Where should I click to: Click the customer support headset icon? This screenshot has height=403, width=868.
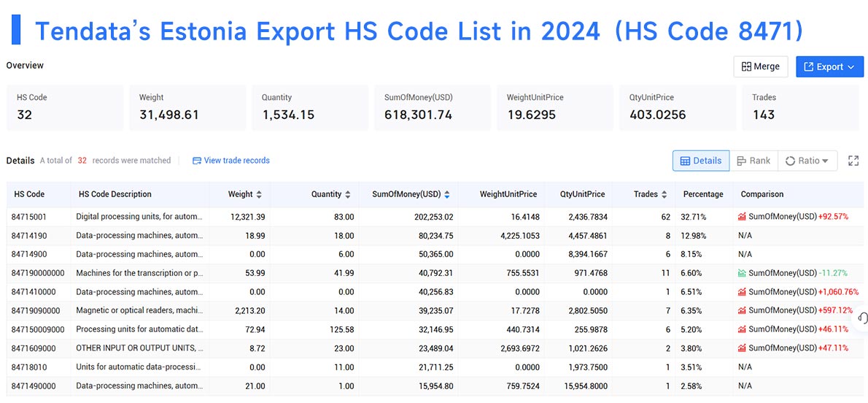pos(862,318)
